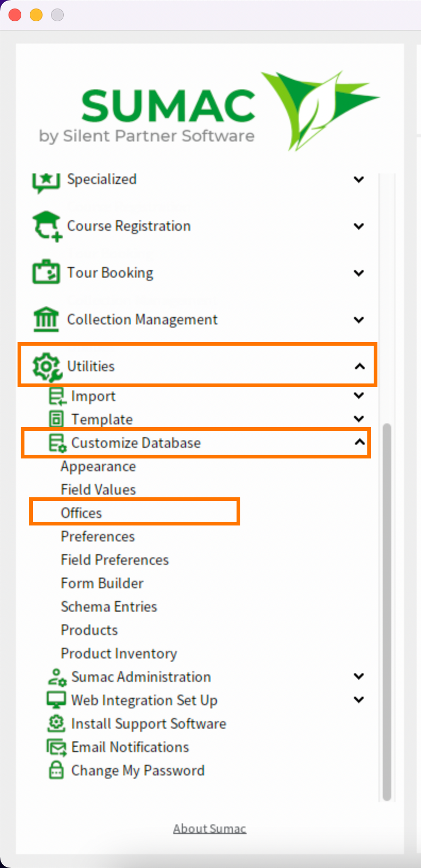Expand the Specialized section chevron

(x=359, y=179)
